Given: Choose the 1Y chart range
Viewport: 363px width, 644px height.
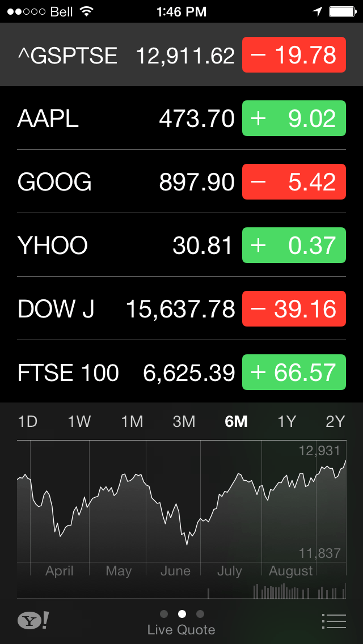Looking at the screenshot, I should click(286, 421).
